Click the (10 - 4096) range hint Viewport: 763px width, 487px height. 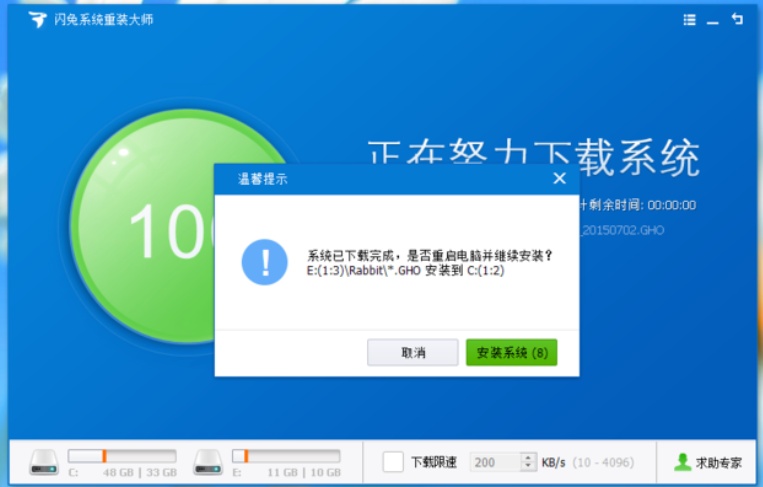click(603, 462)
